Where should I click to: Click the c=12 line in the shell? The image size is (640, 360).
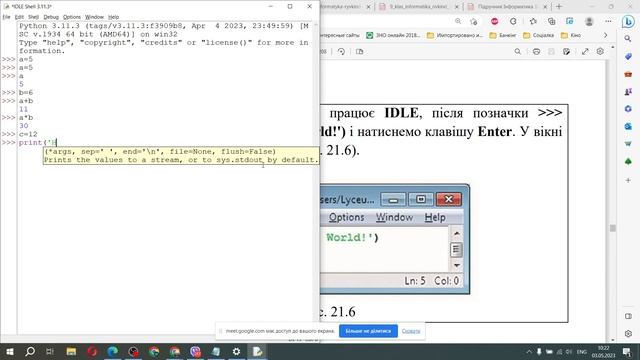28,134
